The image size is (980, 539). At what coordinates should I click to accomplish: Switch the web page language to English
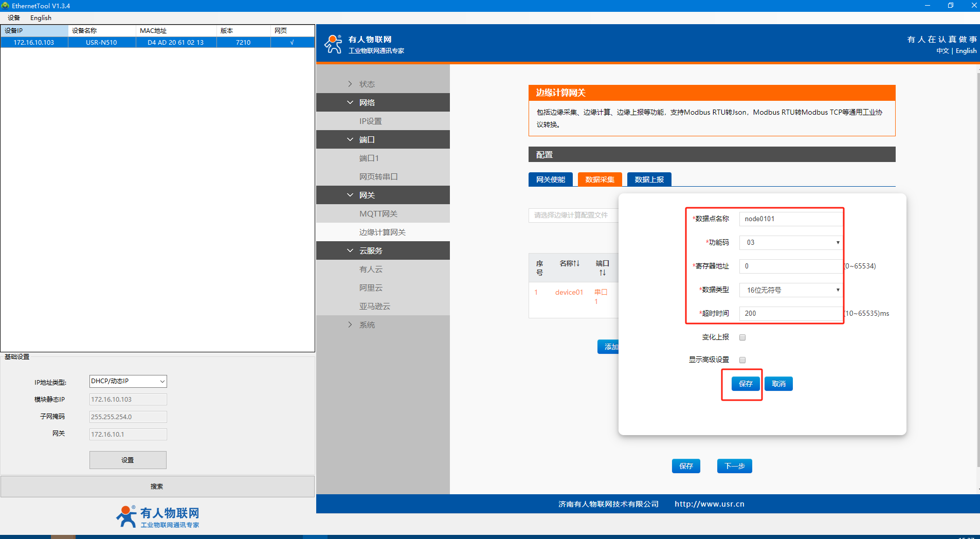click(966, 51)
